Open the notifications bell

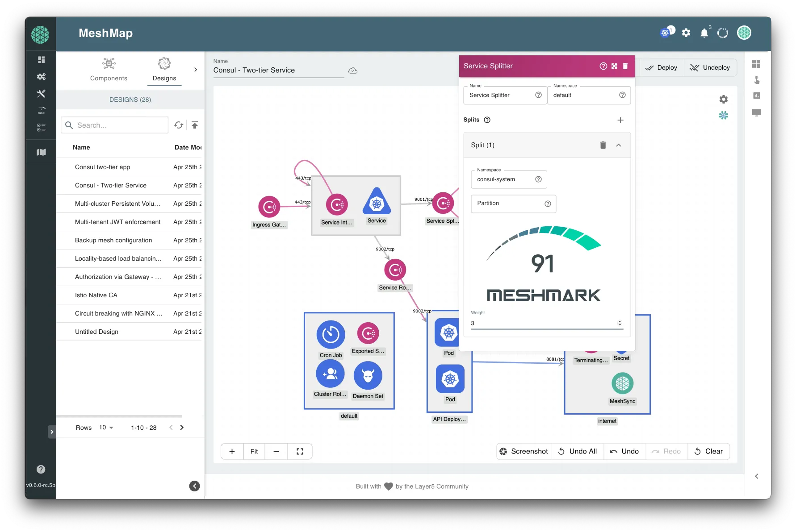pyautogui.click(x=704, y=33)
